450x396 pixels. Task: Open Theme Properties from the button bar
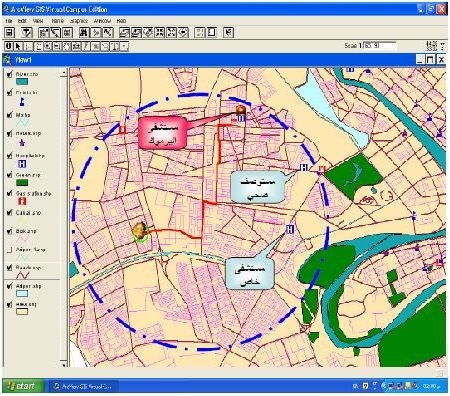(44, 32)
